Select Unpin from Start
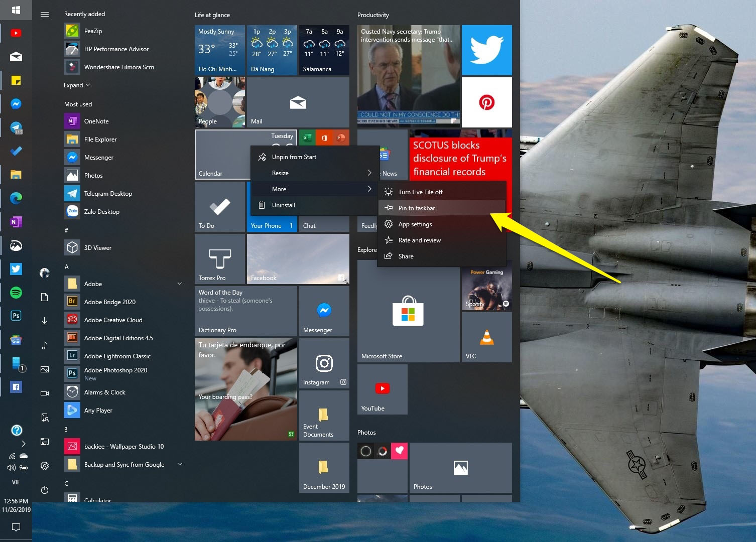756x542 pixels. 315,157
